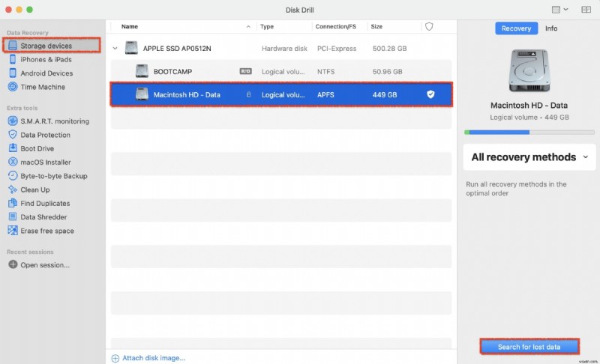Screen dimensions: 600x364
Task: Open the Clean Up tool label
Action: pos(34,189)
